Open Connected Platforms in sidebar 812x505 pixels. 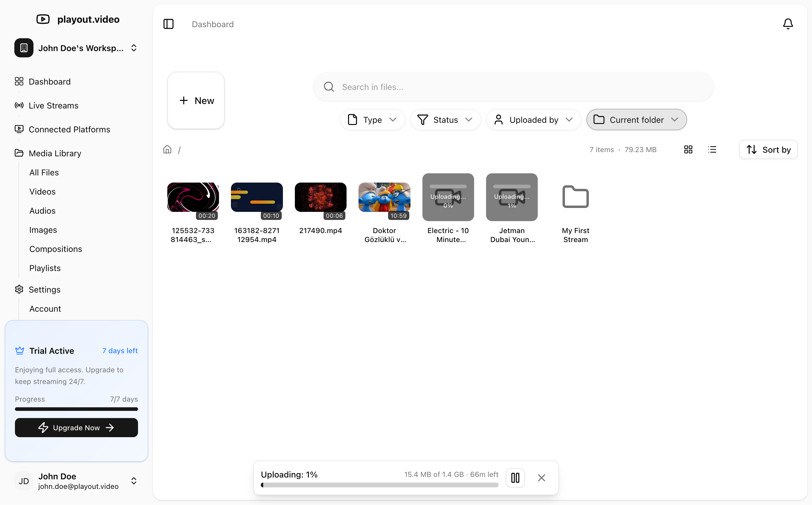(x=69, y=129)
